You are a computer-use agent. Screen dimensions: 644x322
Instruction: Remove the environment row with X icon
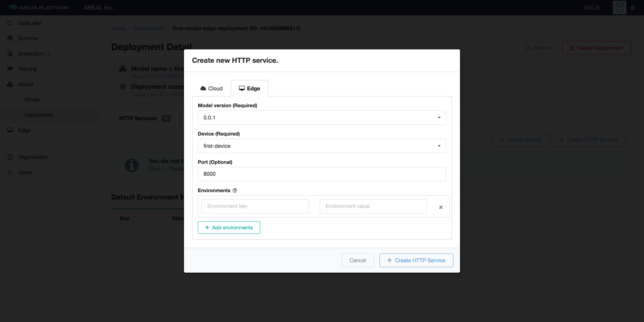tap(441, 207)
